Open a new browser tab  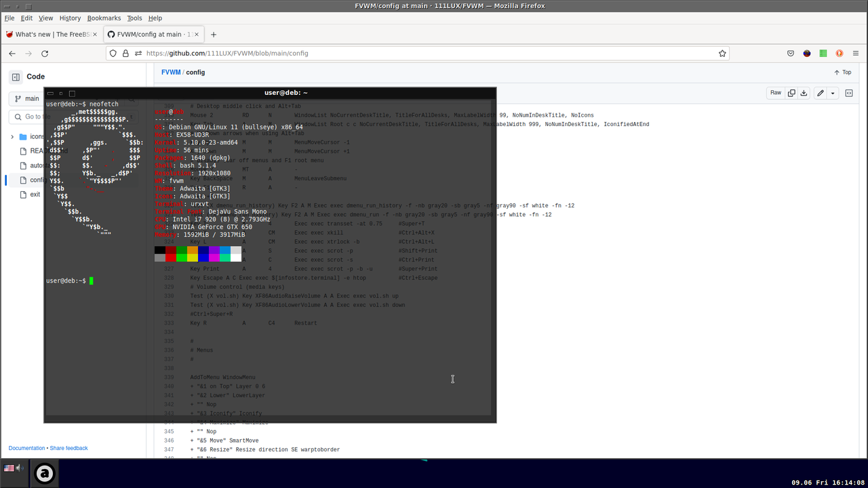tap(214, 35)
